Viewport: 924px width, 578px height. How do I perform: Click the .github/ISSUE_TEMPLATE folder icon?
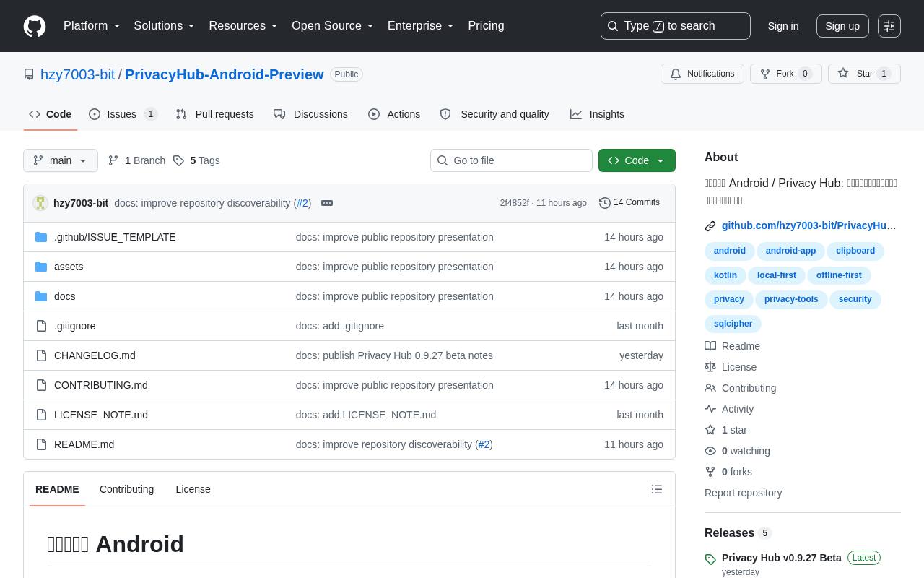pos(41,237)
